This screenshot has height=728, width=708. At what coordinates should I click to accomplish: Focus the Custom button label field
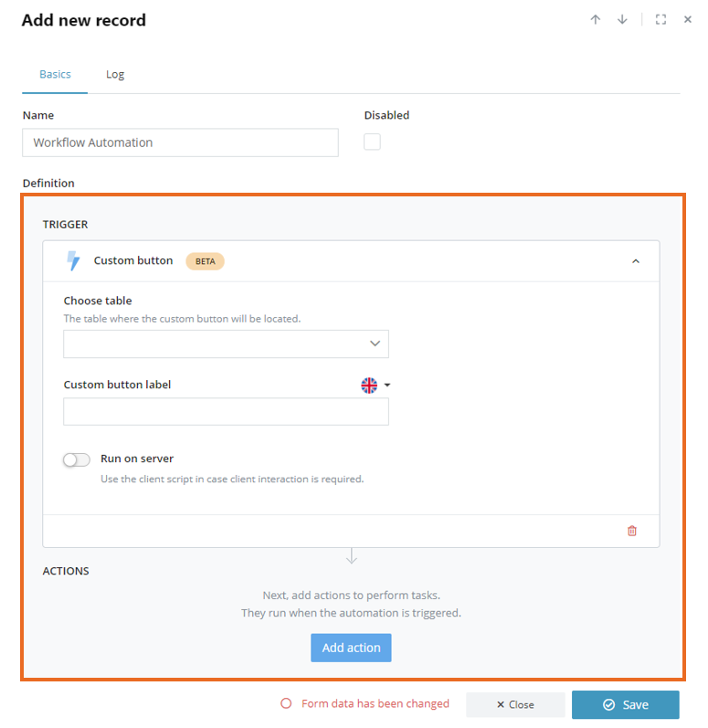pos(226,411)
